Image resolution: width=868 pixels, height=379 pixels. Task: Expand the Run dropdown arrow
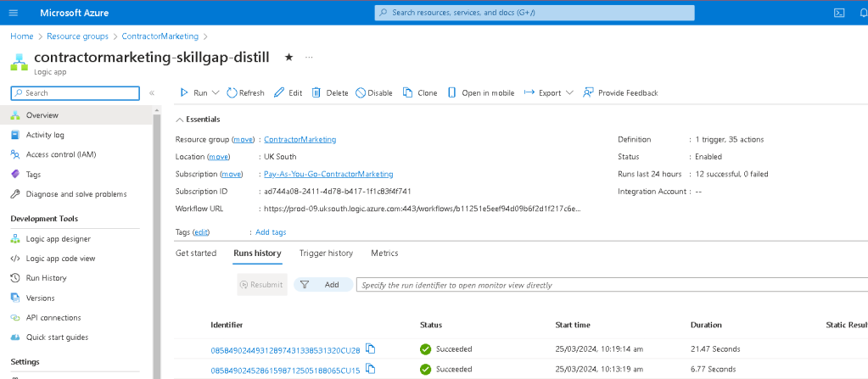coord(216,93)
